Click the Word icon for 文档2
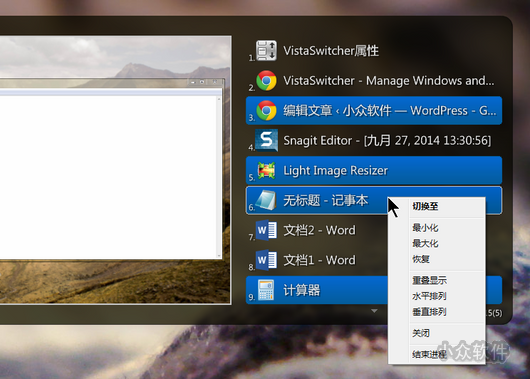This screenshot has height=379, width=530. point(266,230)
